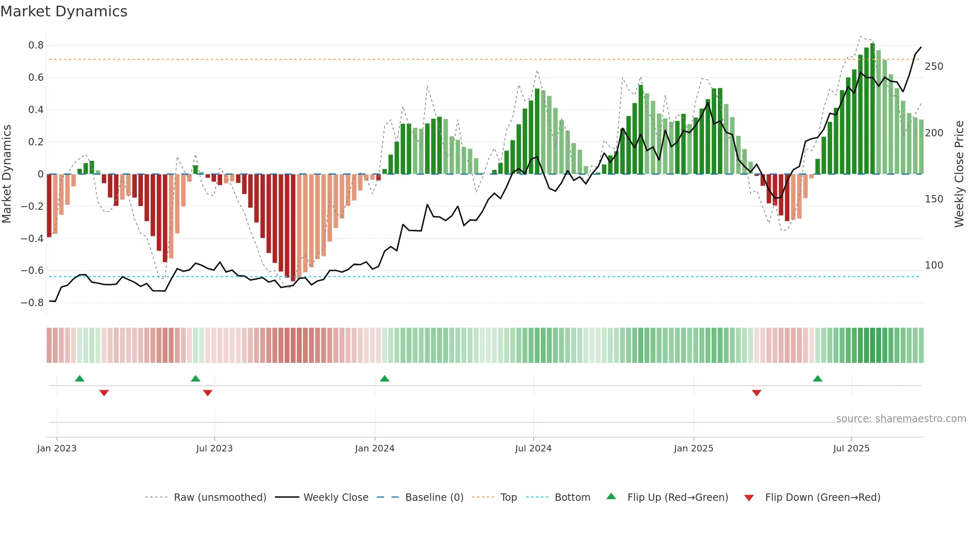Click the Flip Up marker before Jul 2023
The width and height of the screenshot is (980, 551).
click(x=196, y=378)
